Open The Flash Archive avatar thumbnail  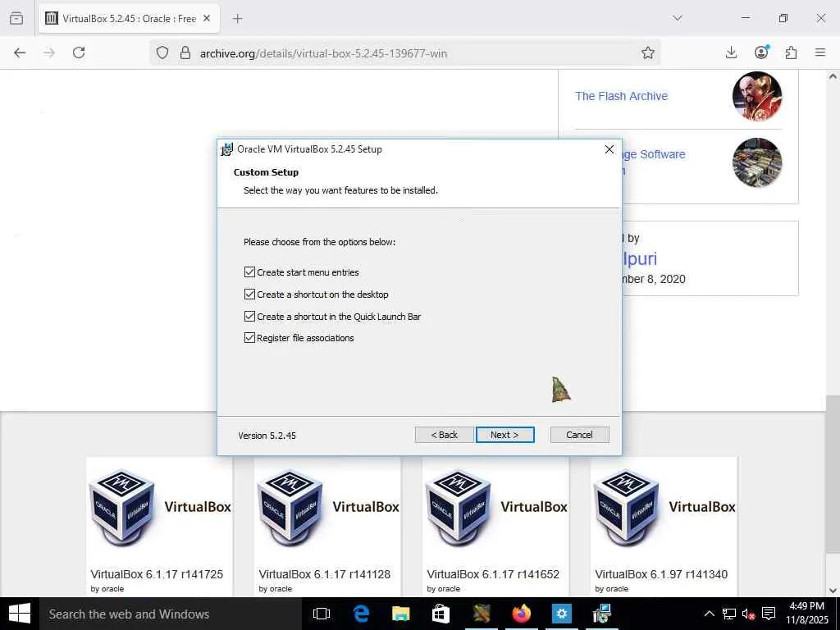pyautogui.click(x=757, y=97)
